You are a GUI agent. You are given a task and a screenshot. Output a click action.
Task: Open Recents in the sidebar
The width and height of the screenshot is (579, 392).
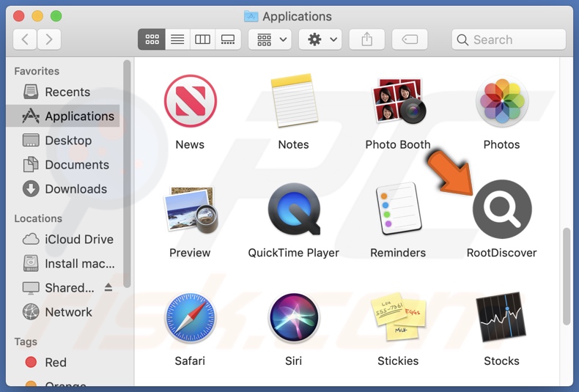pyautogui.click(x=63, y=92)
